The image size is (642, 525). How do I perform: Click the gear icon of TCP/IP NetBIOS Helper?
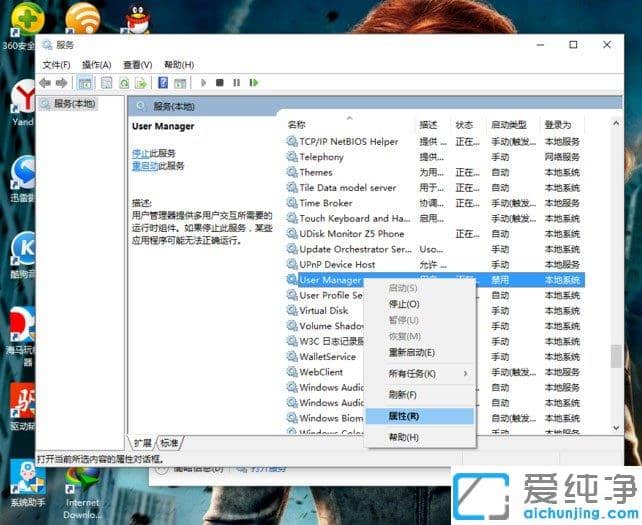click(x=292, y=141)
